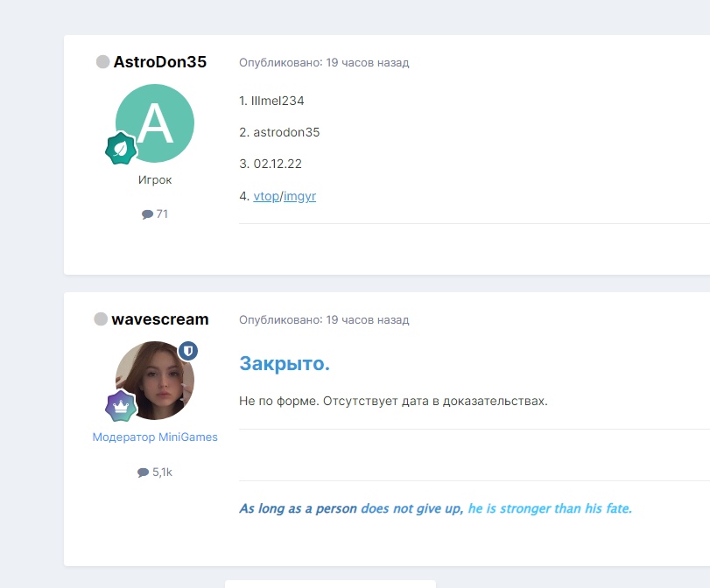Open the Модератор MiniGames group link
The width and height of the screenshot is (710, 588).
[x=155, y=437]
